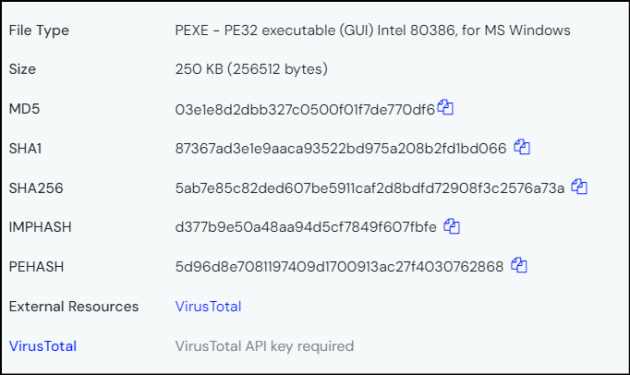Open the VirusTotal link under External Resources
The width and height of the screenshot is (630, 375).
[x=208, y=306]
